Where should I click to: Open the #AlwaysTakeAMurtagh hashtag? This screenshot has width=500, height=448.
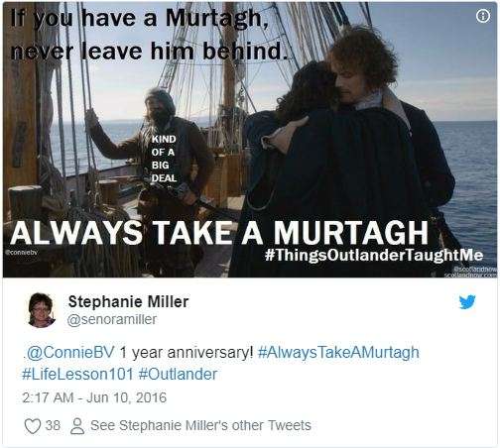pyautogui.click(x=338, y=353)
